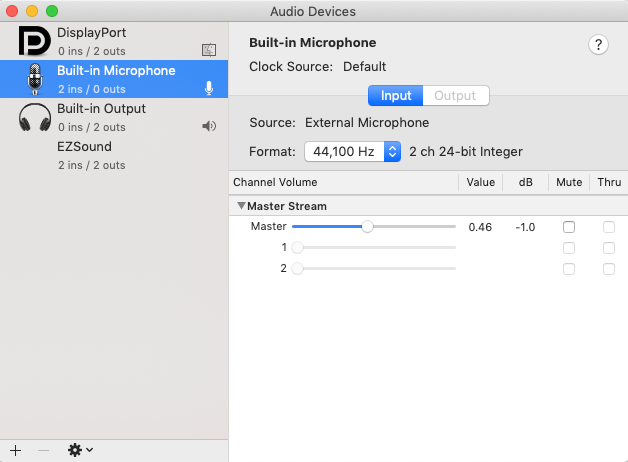
Task: Toggle Mute checkbox for channel 1
Action: pos(569,248)
